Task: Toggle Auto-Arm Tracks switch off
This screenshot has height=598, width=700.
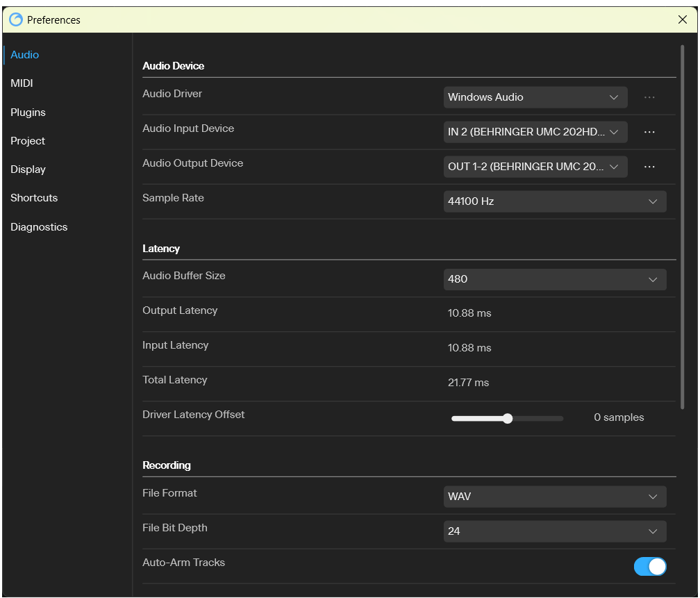Action: click(x=649, y=567)
